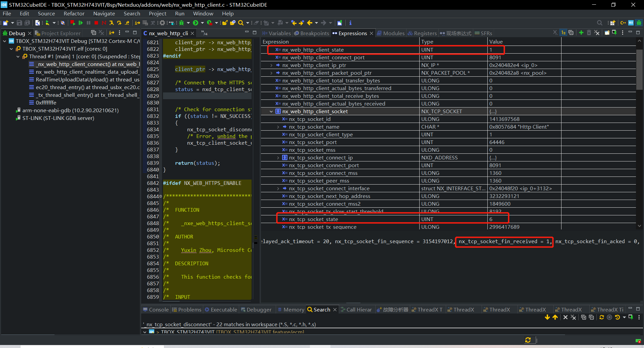Click the Step Over icon
The height and width of the screenshot is (348, 644).
coord(119,23)
